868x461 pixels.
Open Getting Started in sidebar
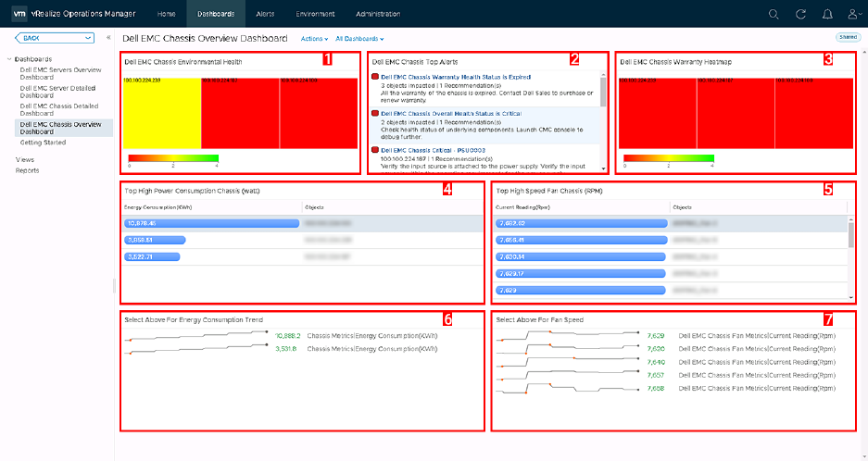point(43,143)
